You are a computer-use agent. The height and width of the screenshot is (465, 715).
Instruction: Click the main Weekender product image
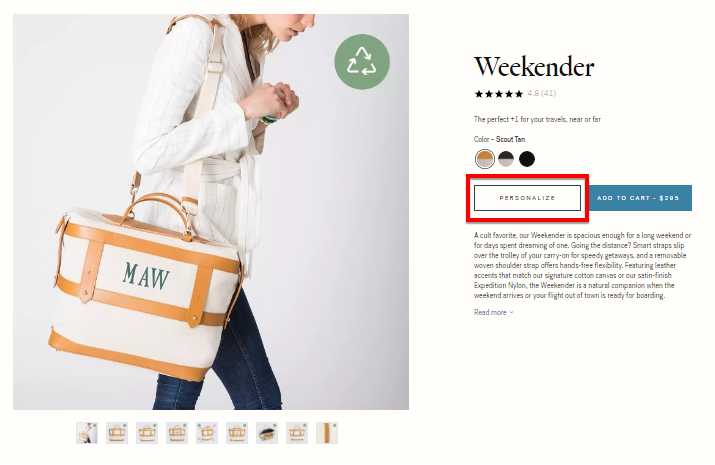point(211,212)
